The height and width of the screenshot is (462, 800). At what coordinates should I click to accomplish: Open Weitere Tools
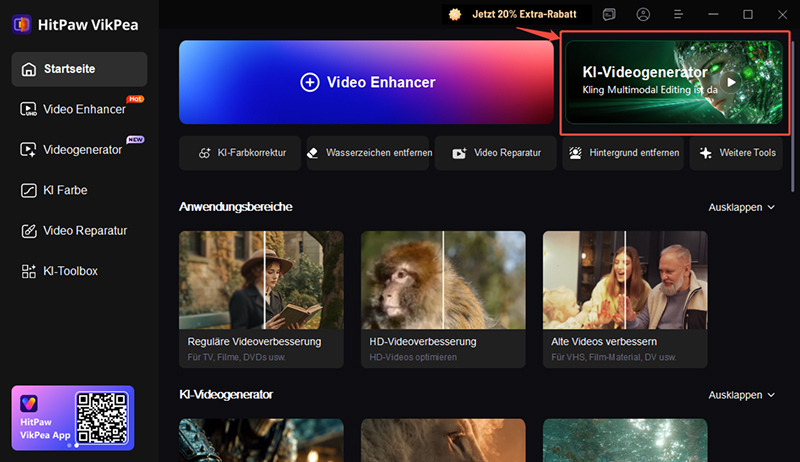click(x=736, y=153)
